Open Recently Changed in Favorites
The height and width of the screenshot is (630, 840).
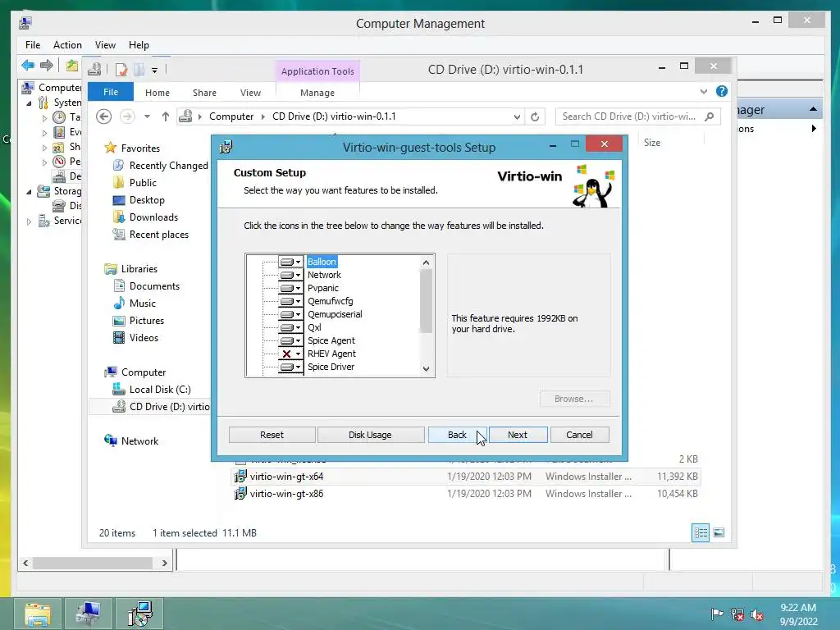[160, 166]
